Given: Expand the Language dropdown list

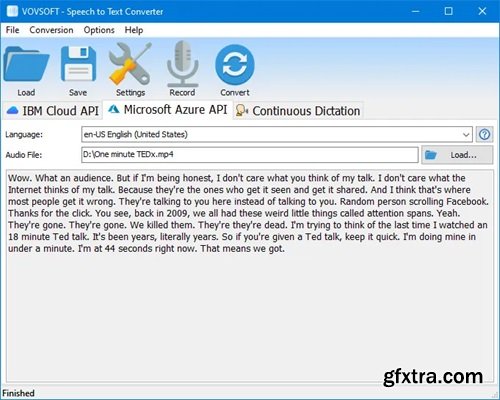Looking at the screenshot, I should [466, 135].
